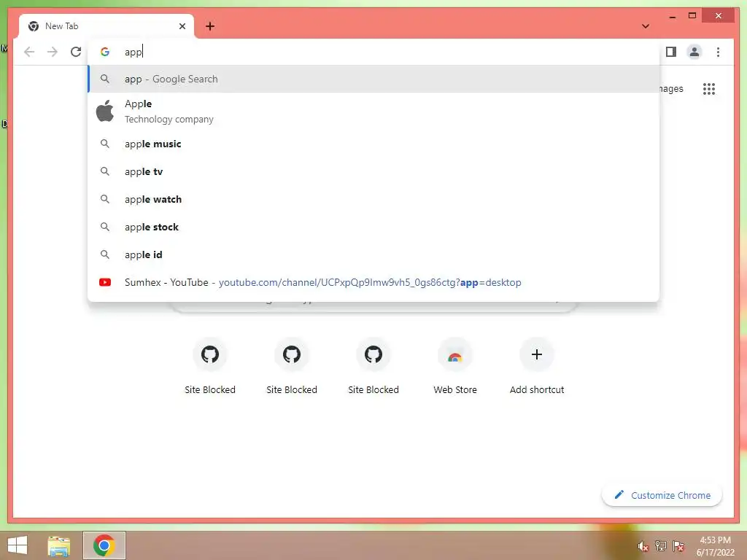Click the browser forward arrow
Image resolution: width=747 pixels, height=560 pixels.
(53, 52)
